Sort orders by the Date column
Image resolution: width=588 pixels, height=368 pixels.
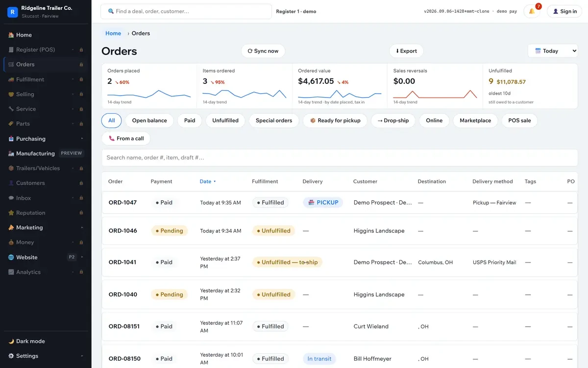(x=208, y=182)
